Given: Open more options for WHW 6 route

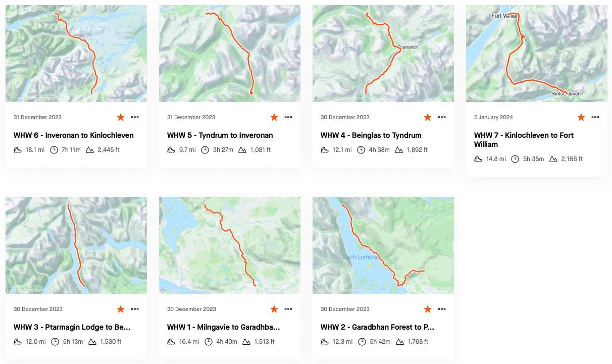Looking at the screenshot, I should tap(135, 117).
